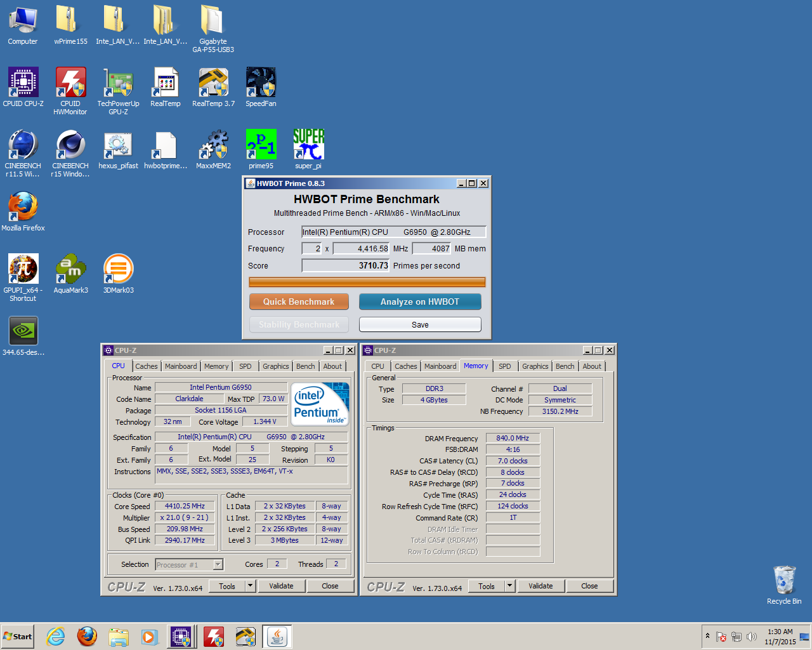Expand Tools dropdown arrow in left CPU-Z
This screenshot has height=650, width=812.
coord(250,586)
